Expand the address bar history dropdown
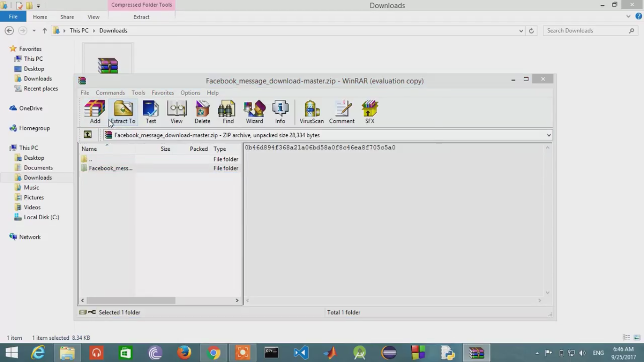Viewport: 644px width, 362px height. 521,31
